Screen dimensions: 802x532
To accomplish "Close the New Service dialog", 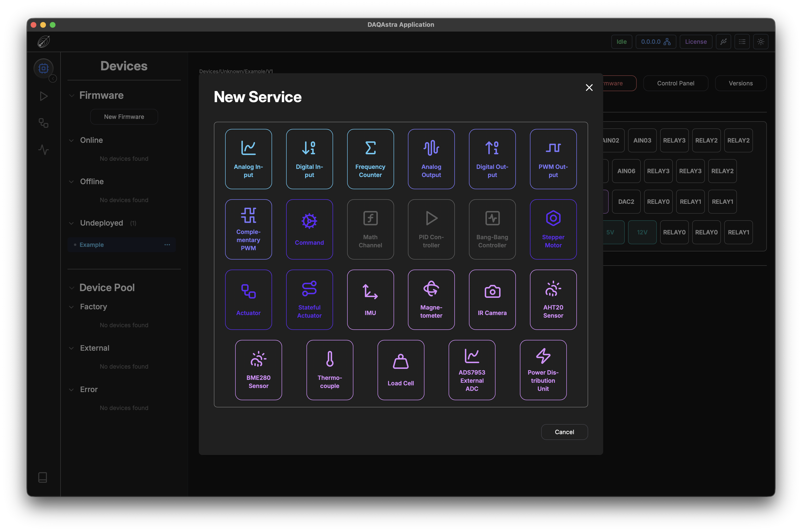I will (x=589, y=88).
